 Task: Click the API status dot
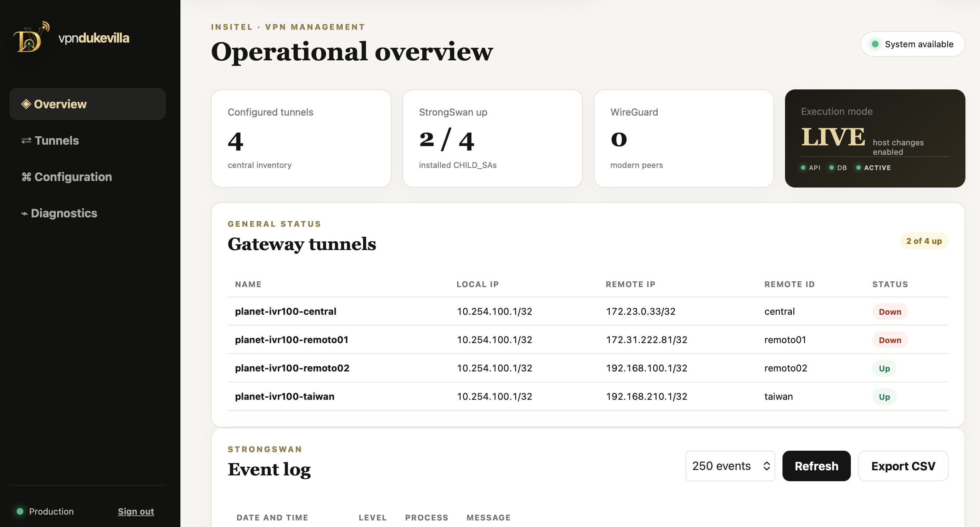click(803, 168)
